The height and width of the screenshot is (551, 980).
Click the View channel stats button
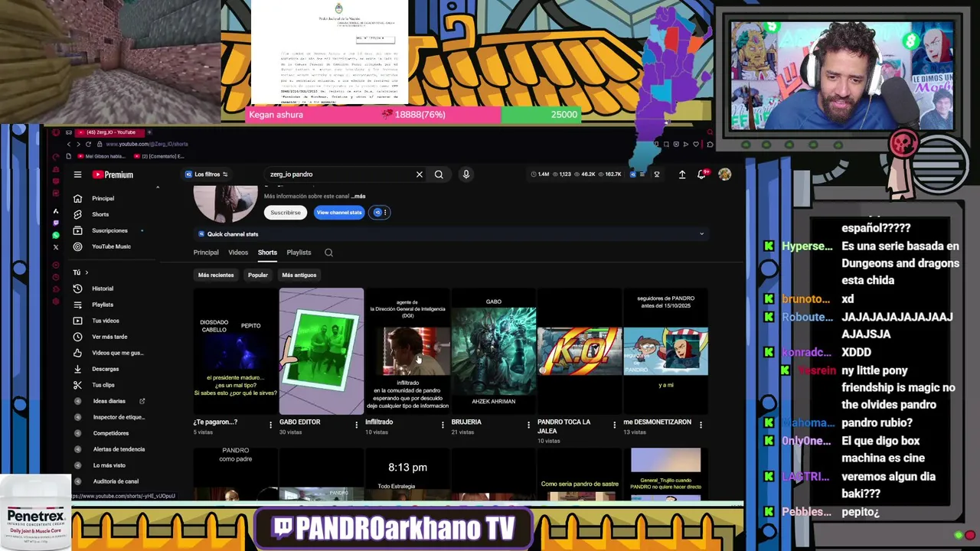[x=339, y=213]
